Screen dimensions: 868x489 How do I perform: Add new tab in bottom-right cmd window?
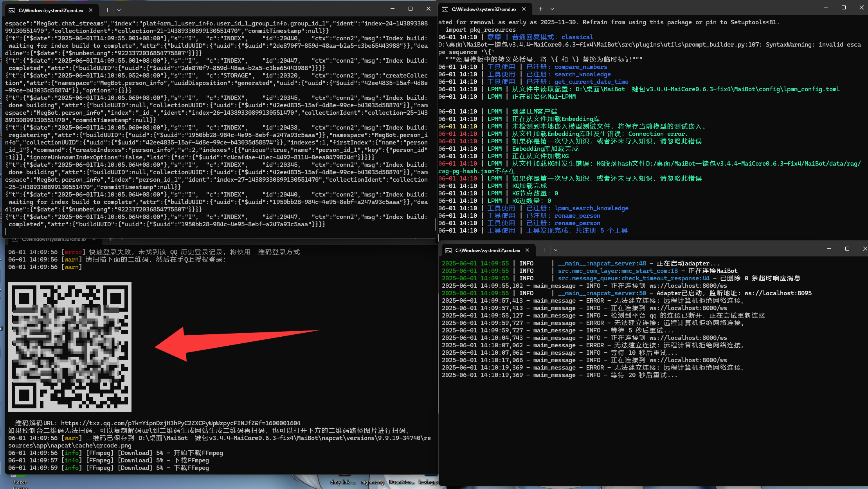click(x=544, y=250)
